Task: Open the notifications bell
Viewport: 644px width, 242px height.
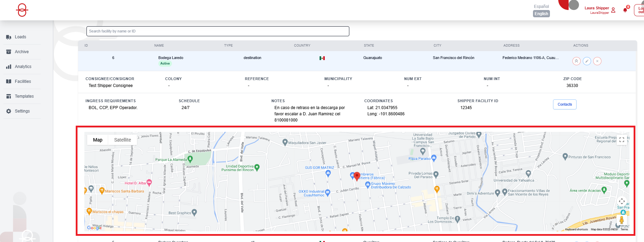Action: [x=625, y=10]
